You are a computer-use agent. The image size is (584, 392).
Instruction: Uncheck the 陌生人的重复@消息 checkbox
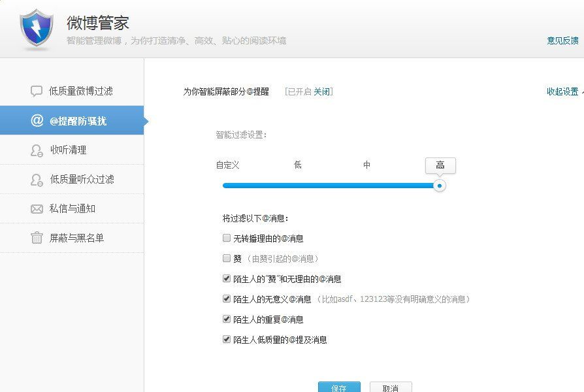point(227,319)
